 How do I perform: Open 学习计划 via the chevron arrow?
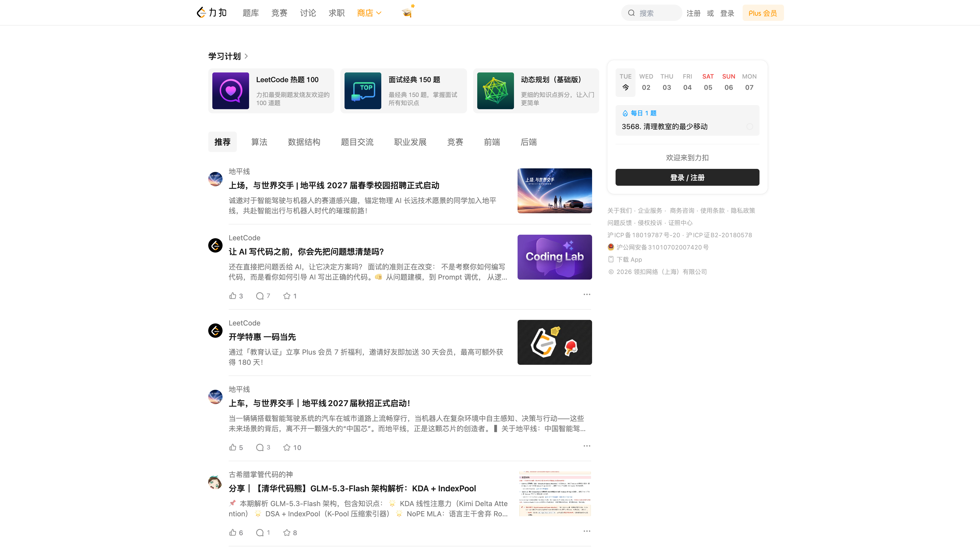[x=246, y=56]
